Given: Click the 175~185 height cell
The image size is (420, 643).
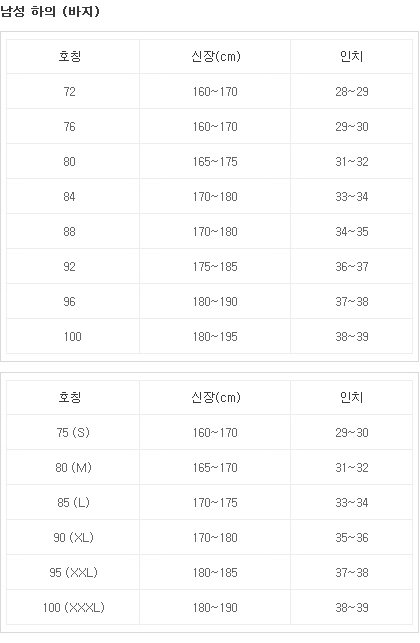Looking at the screenshot, I should (x=215, y=267).
